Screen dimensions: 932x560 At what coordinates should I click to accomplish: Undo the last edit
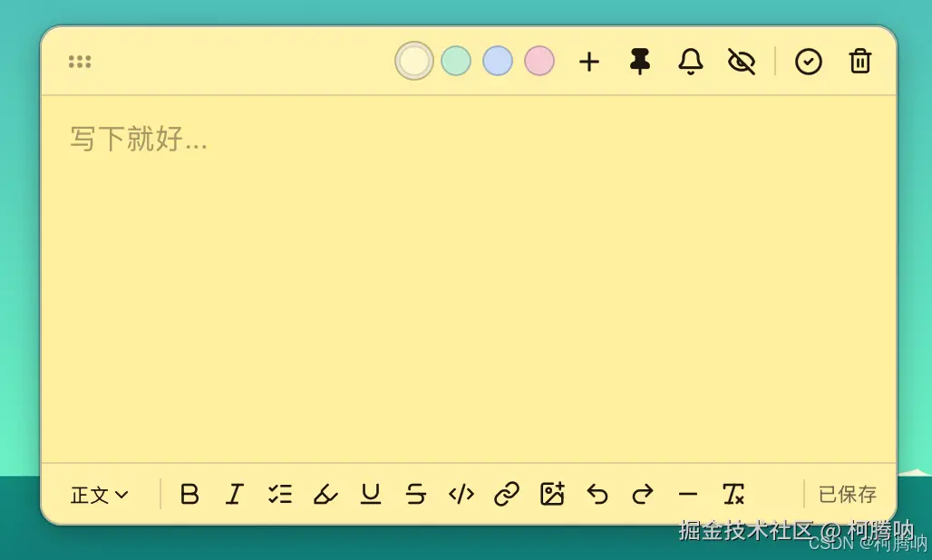click(597, 494)
